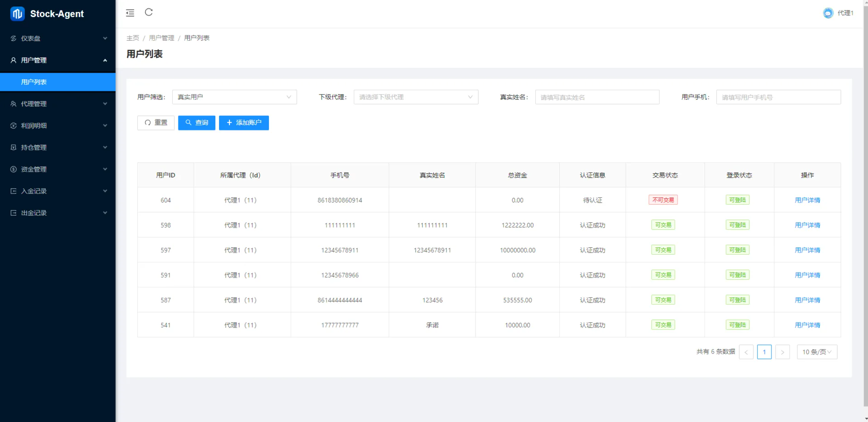
Task: Open the 下级代理 selection dropdown
Action: pos(416,97)
